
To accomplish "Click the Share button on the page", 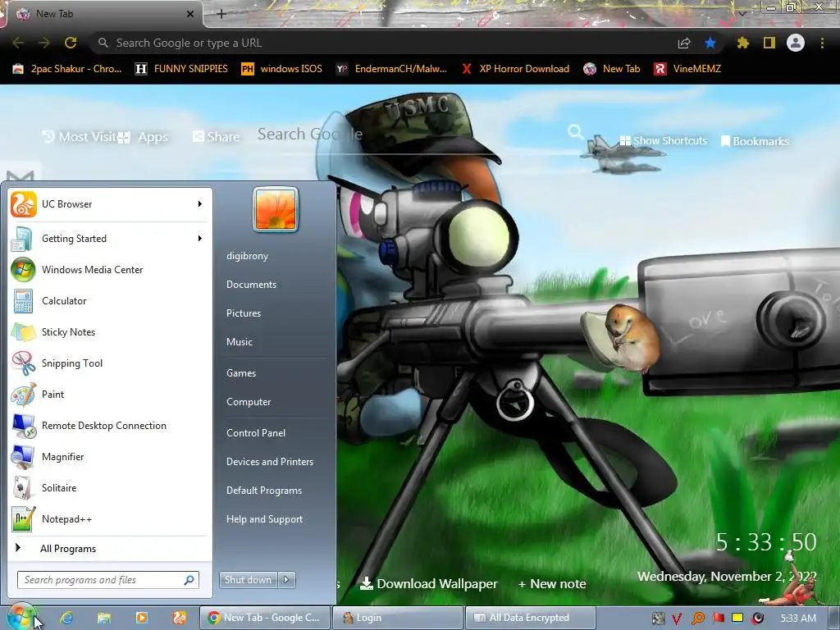I will [216, 137].
